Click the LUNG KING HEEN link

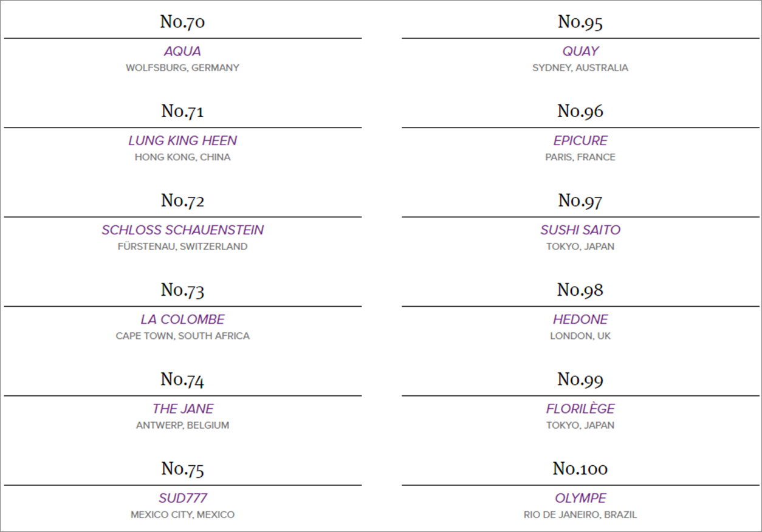tap(182, 141)
